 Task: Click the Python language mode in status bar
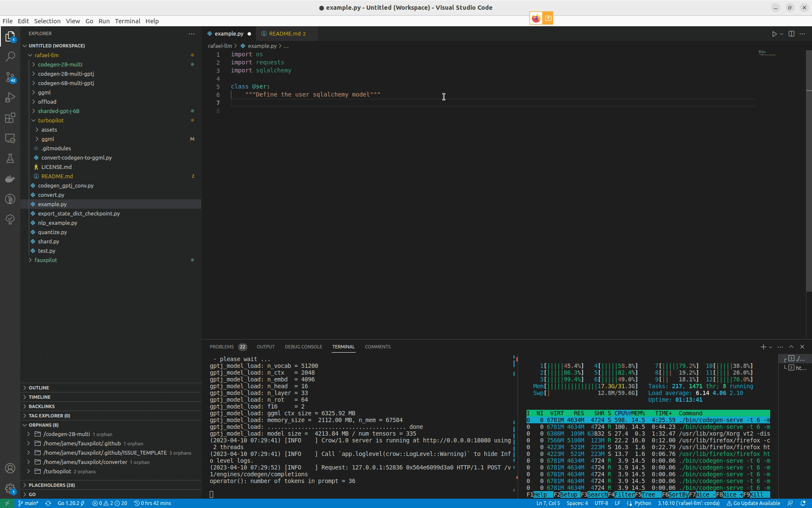click(x=642, y=503)
